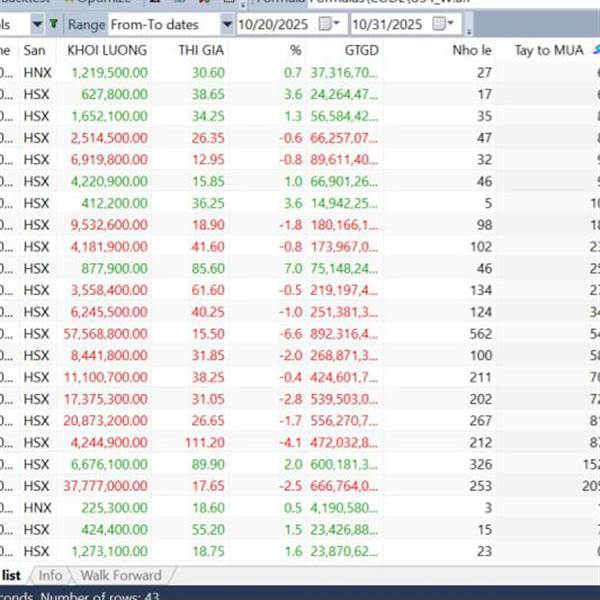Screen dimensions: 600x600
Task: Expand dropdown arrow beside 10/31/2025 calendar
Action: [x=450, y=23]
